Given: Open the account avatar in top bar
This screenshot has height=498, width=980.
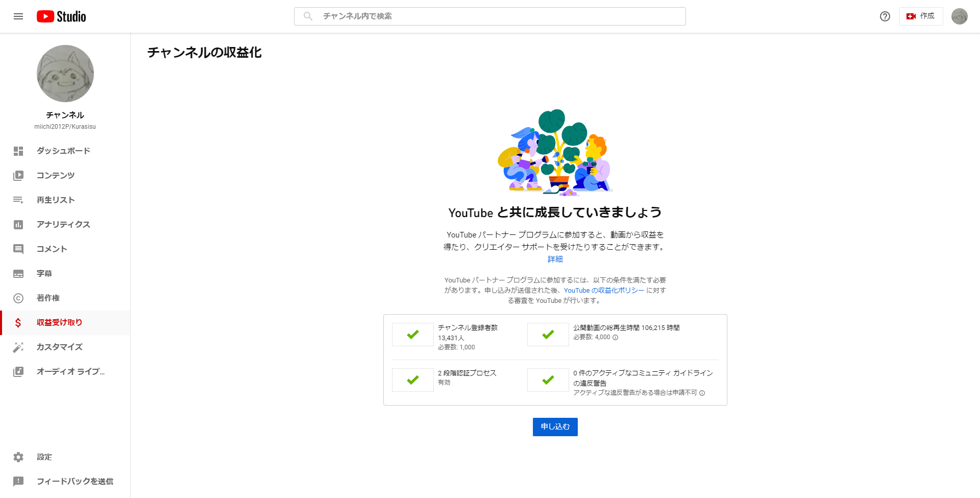Looking at the screenshot, I should (960, 16).
